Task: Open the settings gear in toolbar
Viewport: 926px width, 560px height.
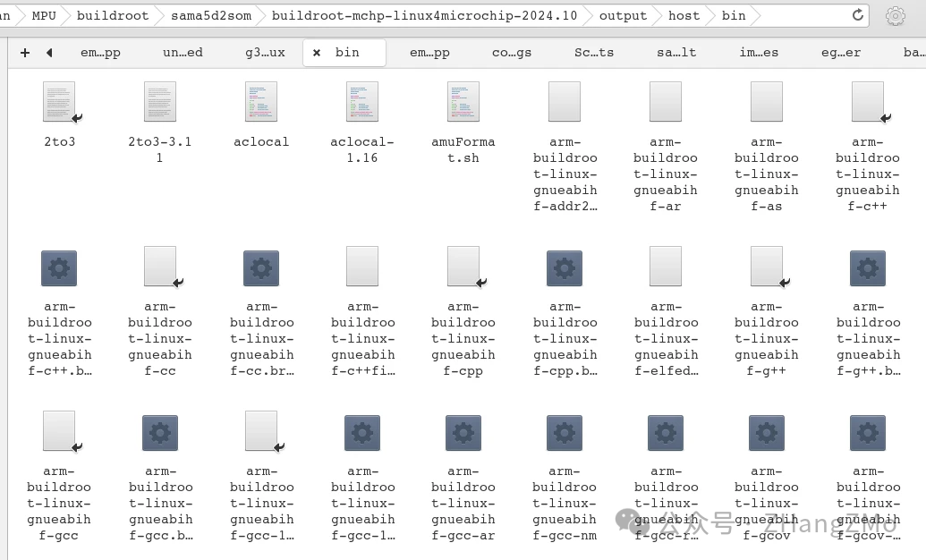Action: [896, 16]
